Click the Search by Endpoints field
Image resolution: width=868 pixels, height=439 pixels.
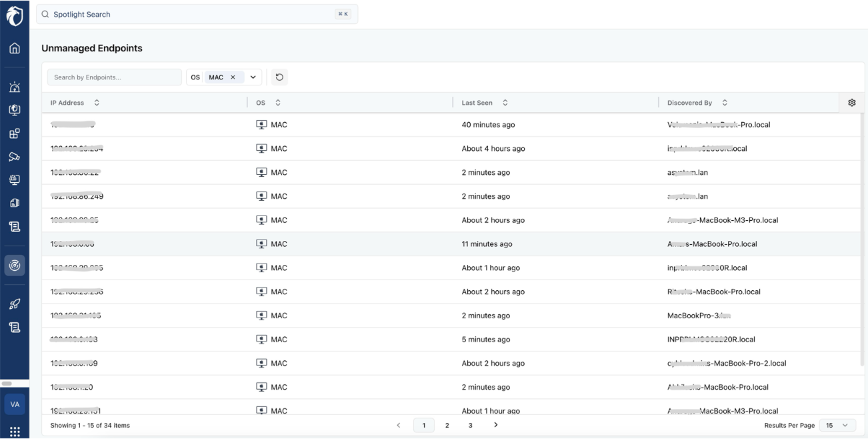pos(114,77)
